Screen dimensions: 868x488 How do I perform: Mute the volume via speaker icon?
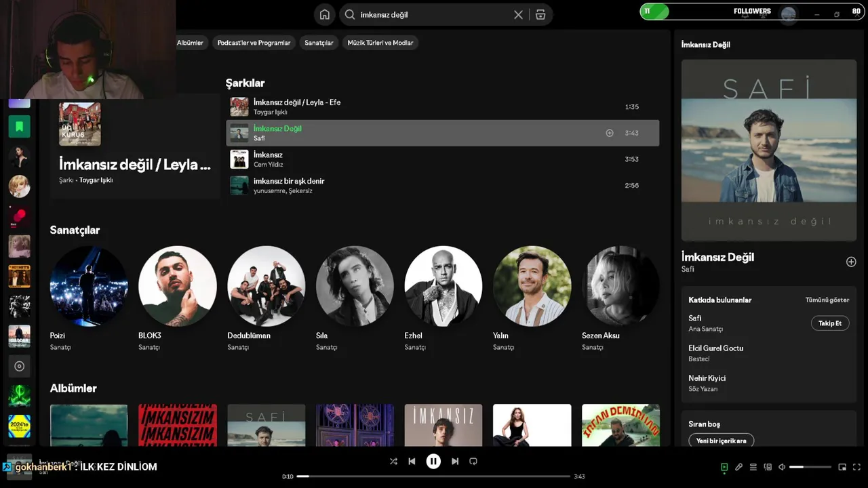[782, 467]
